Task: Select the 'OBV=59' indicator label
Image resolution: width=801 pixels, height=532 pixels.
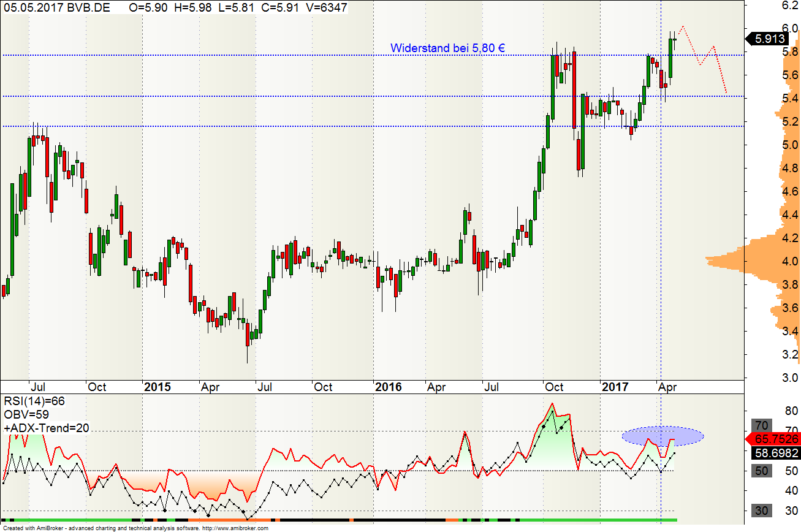Action: pos(26,414)
